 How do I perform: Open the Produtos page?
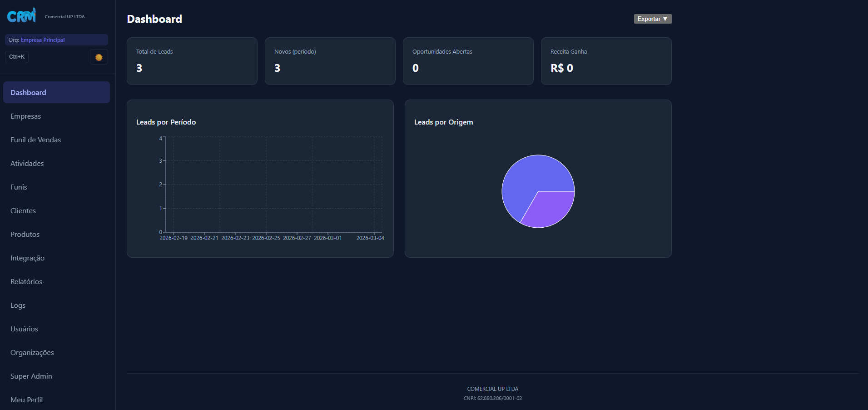point(25,235)
